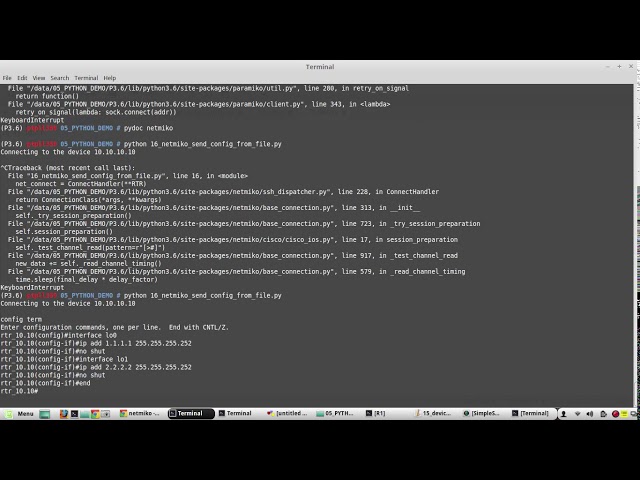The height and width of the screenshot is (480, 640).
Task: Click 'self.session_preparation()' line
Action: click(64, 232)
